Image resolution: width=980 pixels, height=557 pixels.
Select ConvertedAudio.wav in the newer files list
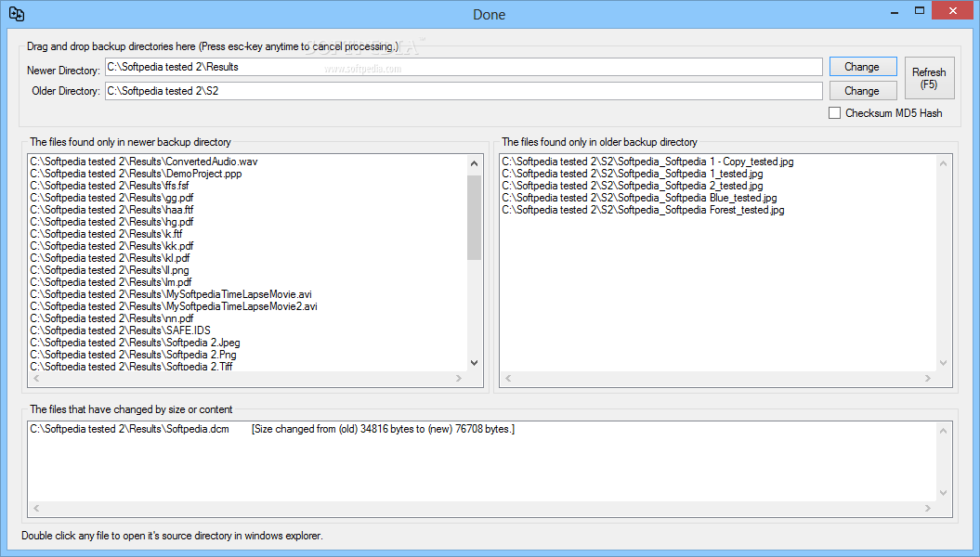(144, 161)
